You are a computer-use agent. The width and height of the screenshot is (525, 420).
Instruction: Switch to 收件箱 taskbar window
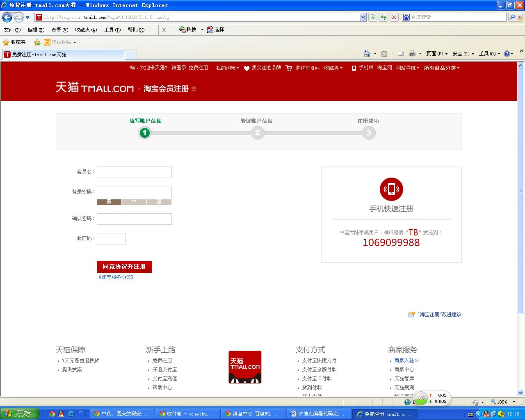[187, 414]
